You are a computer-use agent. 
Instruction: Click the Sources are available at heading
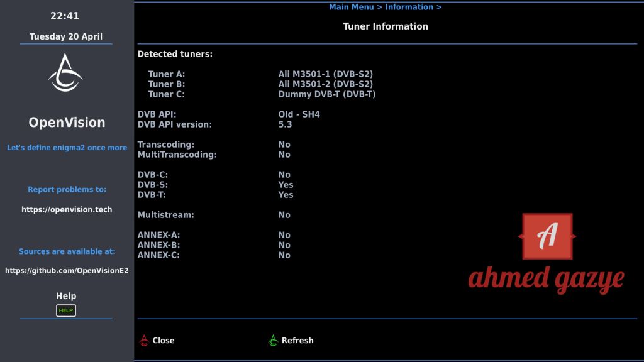coord(67,251)
